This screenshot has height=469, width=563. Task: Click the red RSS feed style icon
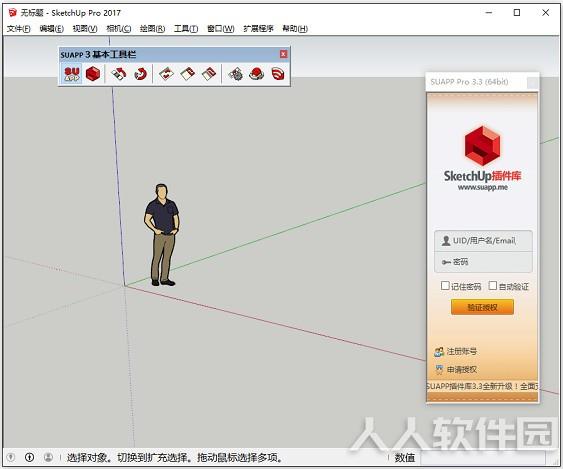(278, 74)
